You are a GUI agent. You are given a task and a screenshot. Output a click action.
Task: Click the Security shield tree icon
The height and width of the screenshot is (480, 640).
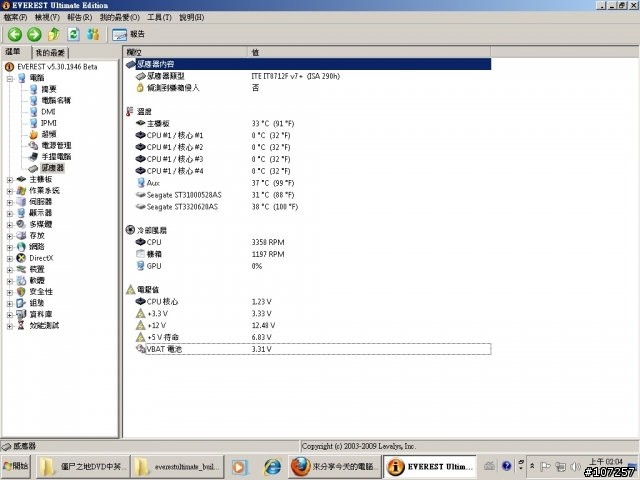pyautogui.click(x=21, y=292)
